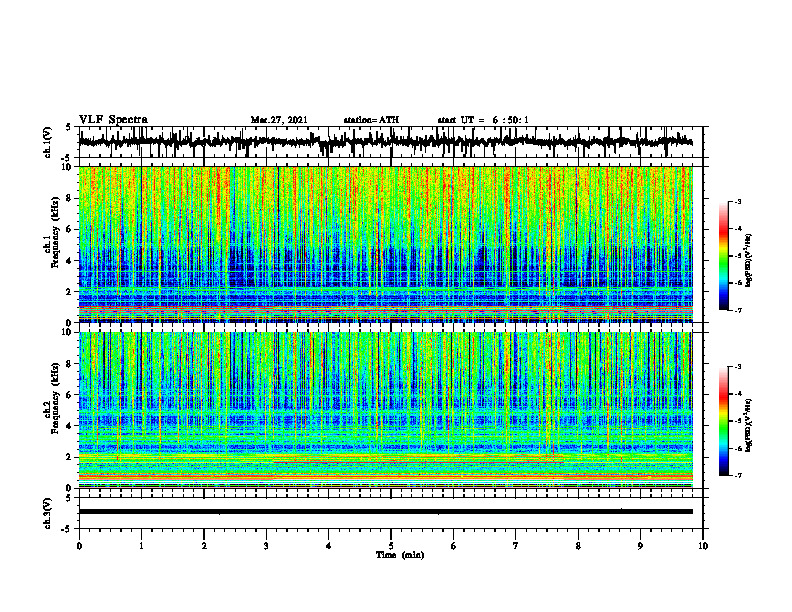Click time axis tick label "9"

(x=640, y=546)
